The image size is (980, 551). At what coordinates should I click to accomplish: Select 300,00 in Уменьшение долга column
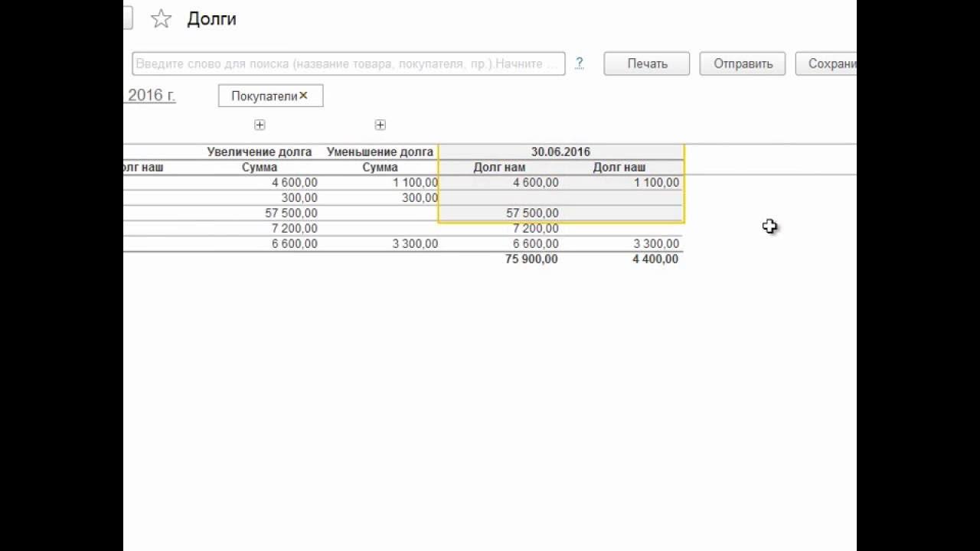click(420, 197)
